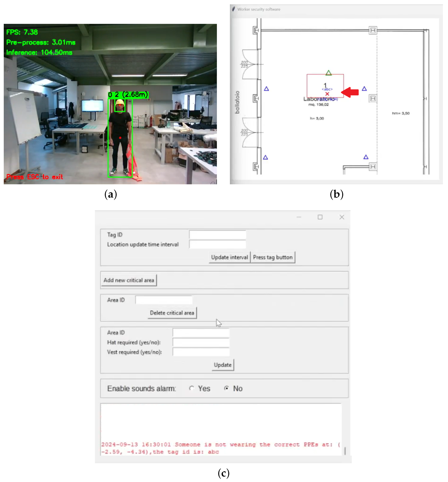The height and width of the screenshot is (482, 448).
Task: Click the top-right H column symbol on floor plan
Action: pos(373,30)
